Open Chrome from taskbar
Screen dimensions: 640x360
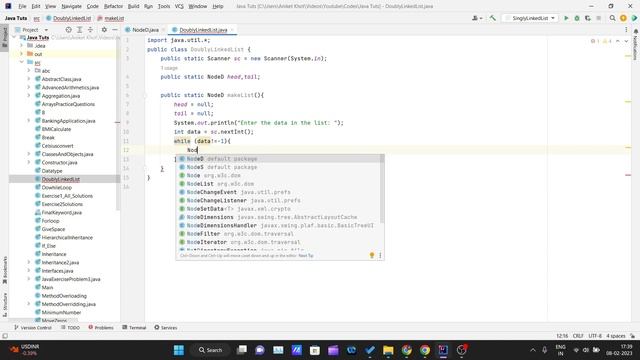point(425,350)
